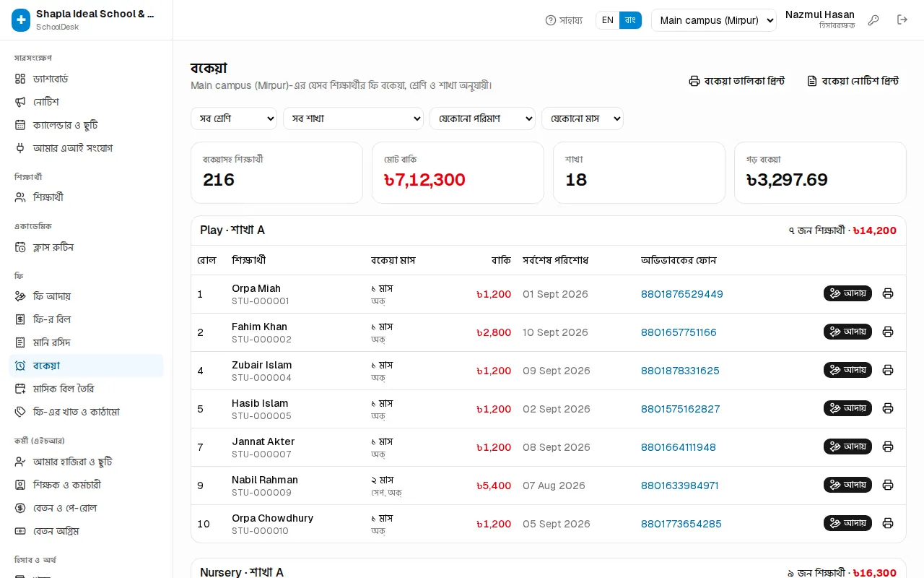The height and width of the screenshot is (578, 924).
Task: Open the যেকোনো পরিমাণ amount filter
Action: click(x=482, y=118)
